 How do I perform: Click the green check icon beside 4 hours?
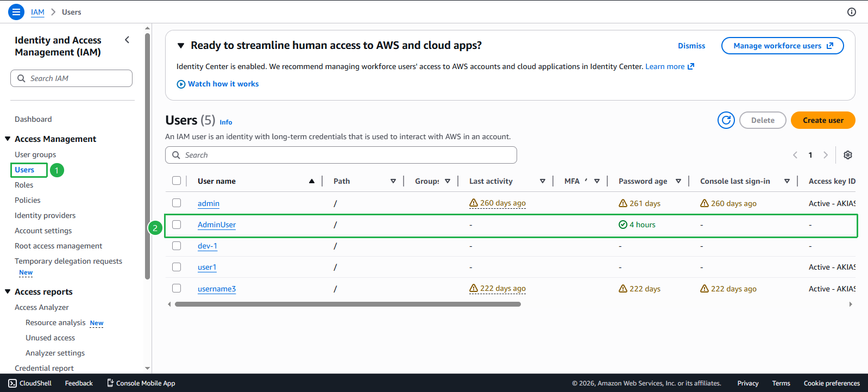623,225
